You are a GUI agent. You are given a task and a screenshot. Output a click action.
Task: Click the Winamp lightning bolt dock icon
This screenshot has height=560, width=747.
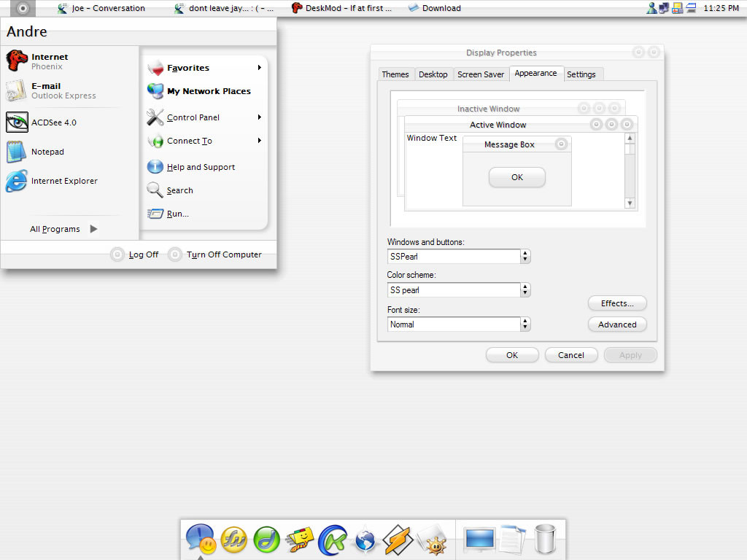coord(398,540)
